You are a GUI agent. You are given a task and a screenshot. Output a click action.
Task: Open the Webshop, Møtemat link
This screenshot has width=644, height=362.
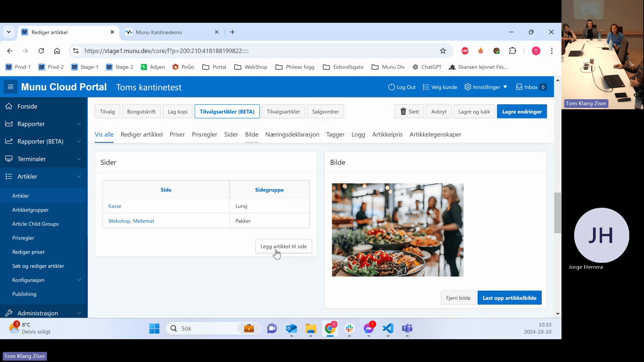click(131, 221)
